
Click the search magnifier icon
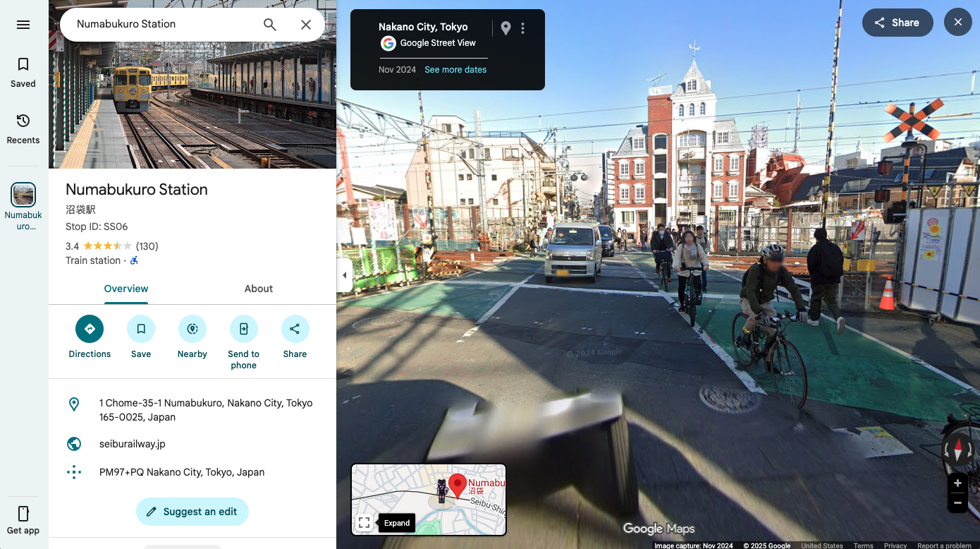point(270,25)
